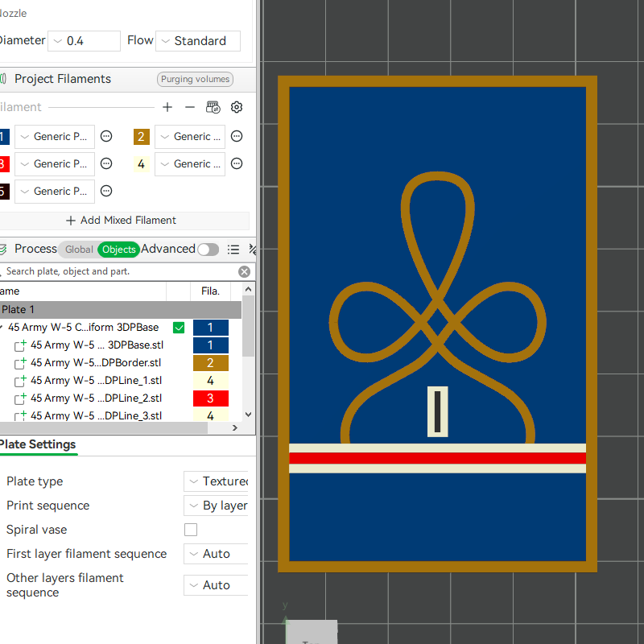Open filament 1 Generic preset dropdown
Screen dimensions: 644x644
[x=55, y=136]
